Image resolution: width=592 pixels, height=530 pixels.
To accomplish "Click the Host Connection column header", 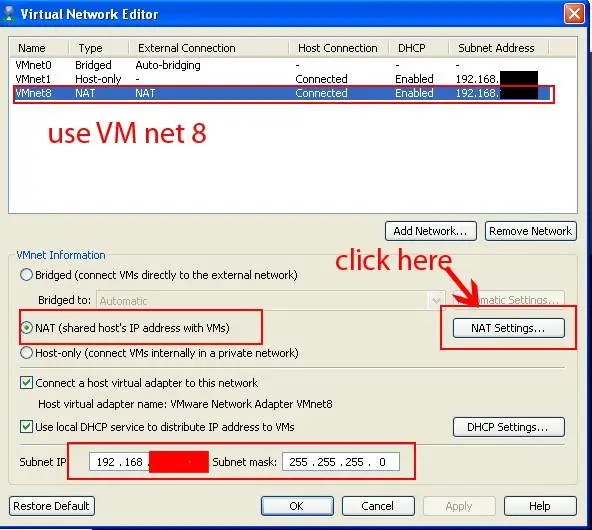I will pos(338,48).
